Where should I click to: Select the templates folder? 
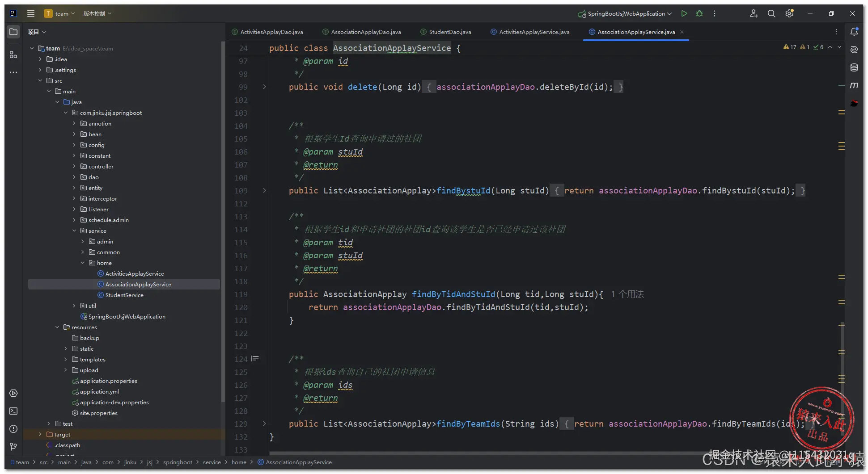[93, 359]
